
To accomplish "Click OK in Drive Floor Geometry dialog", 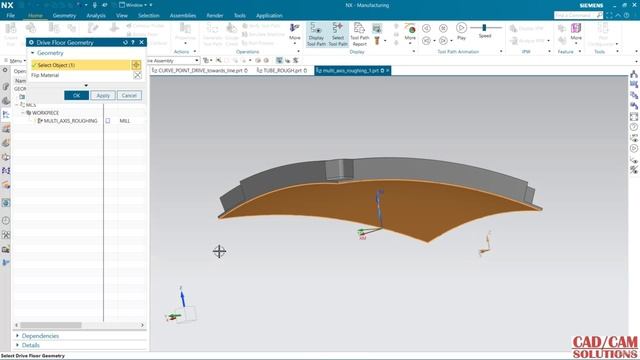I will pos(76,96).
